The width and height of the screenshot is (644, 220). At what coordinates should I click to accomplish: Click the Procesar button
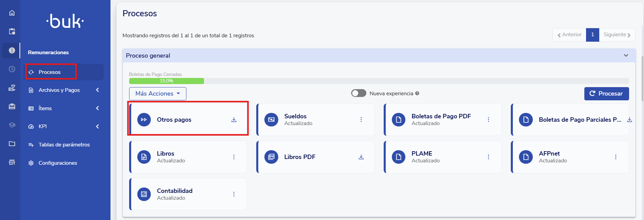click(606, 94)
